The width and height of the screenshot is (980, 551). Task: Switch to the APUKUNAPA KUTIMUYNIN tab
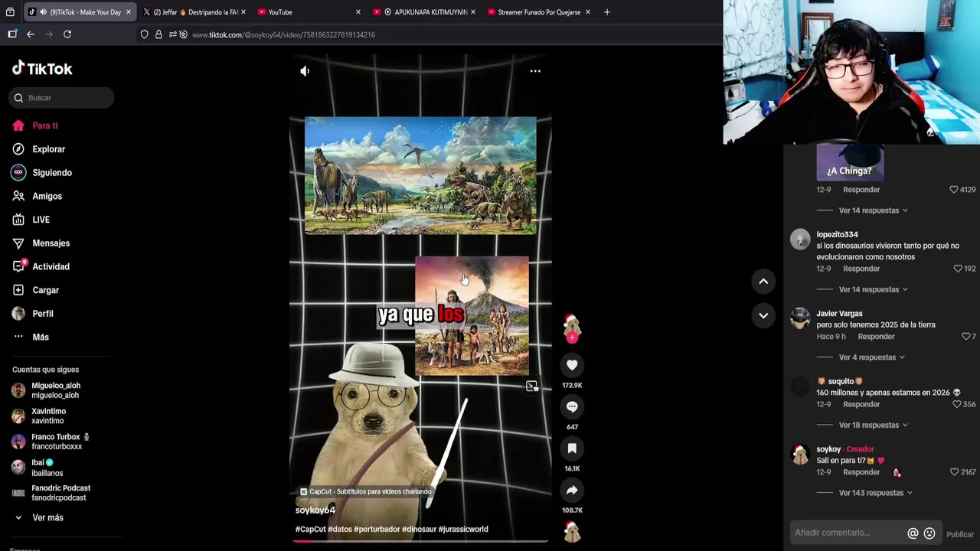423,12
